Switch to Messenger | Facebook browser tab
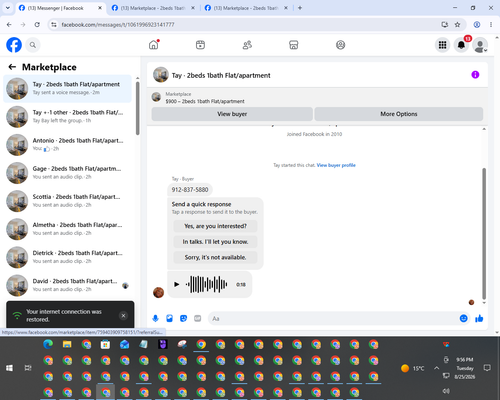This screenshot has height=400, width=500. coord(61,8)
